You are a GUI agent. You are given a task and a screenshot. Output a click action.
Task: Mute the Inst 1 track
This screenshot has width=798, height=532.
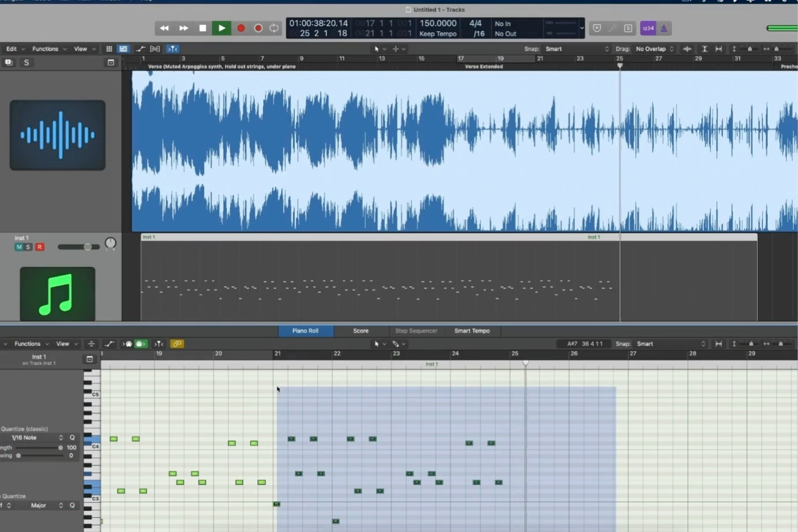[19, 247]
